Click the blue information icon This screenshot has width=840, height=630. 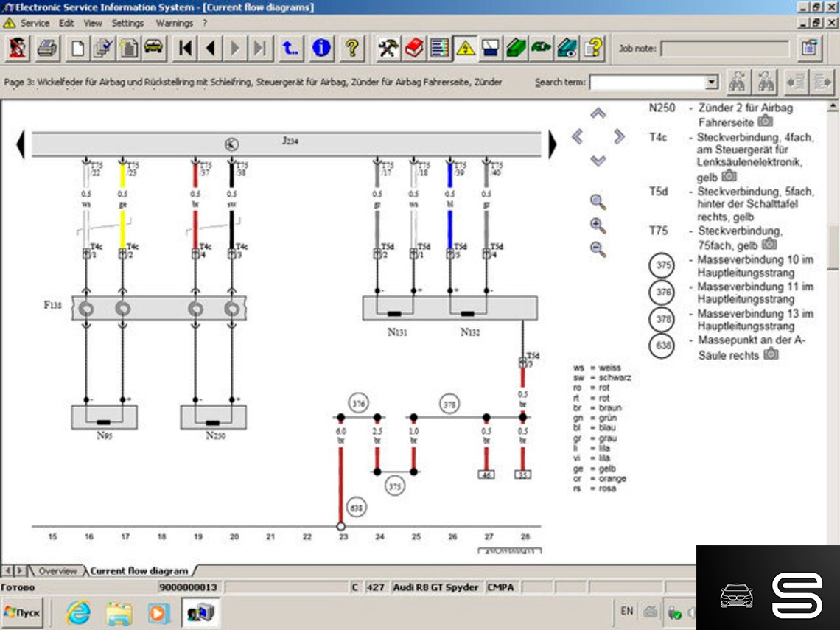click(x=321, y=49)
